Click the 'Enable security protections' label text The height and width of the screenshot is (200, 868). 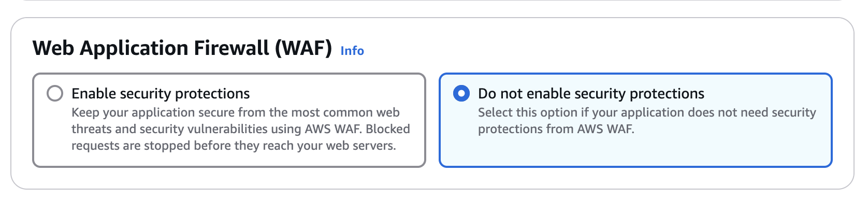[161, 93]
